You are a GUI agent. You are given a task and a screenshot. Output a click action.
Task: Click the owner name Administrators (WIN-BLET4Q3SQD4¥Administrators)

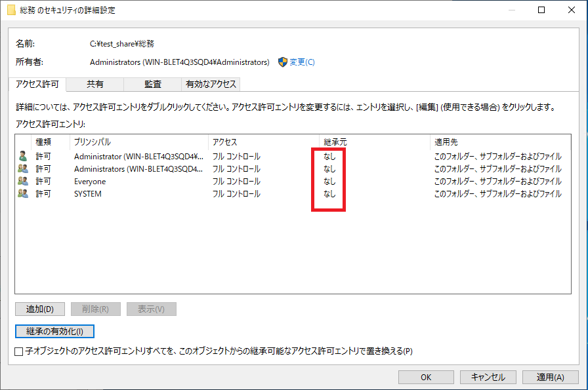click(x=180, y=62)
